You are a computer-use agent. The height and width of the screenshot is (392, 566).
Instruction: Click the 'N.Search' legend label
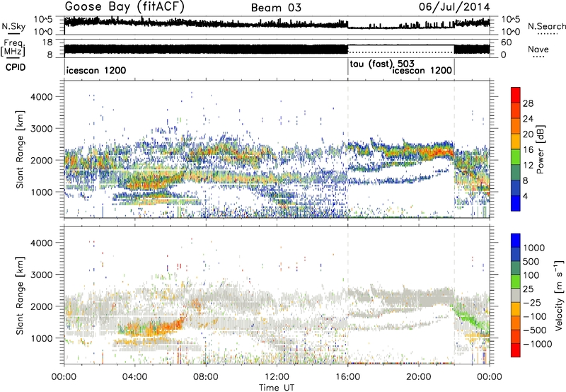[x=546, y=26]
